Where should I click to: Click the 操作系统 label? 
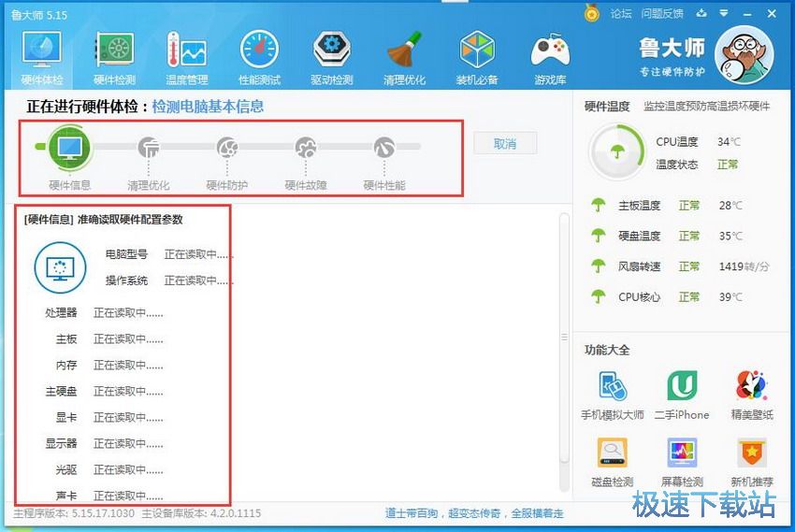tap(126, 280)
